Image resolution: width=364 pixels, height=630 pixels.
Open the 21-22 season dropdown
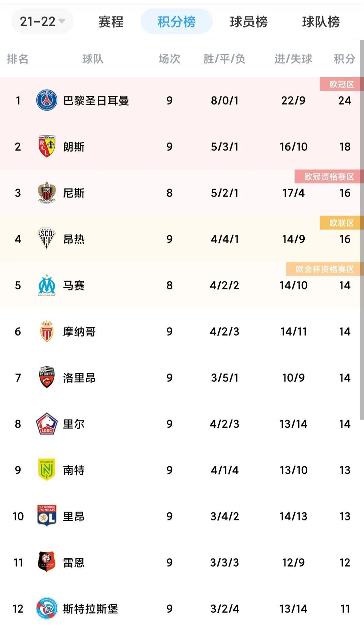[x=42, y=22]
